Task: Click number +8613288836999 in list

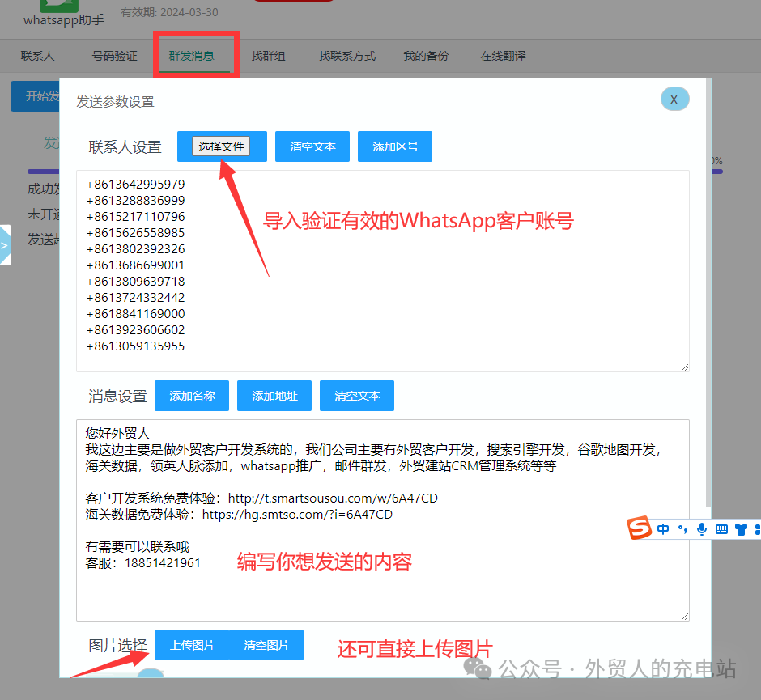Action: pos(135,201)
